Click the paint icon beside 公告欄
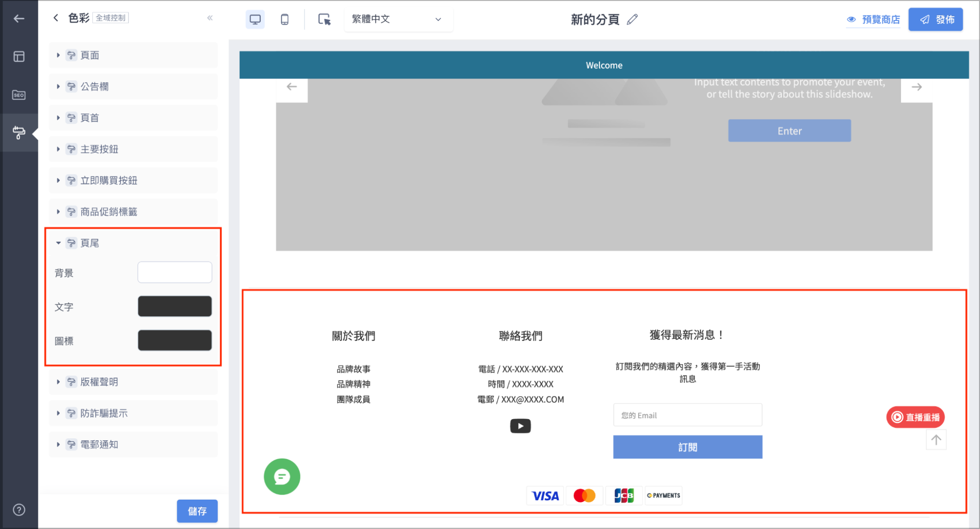The height and width of the screenshot is (529, 980). pos(72,86)
